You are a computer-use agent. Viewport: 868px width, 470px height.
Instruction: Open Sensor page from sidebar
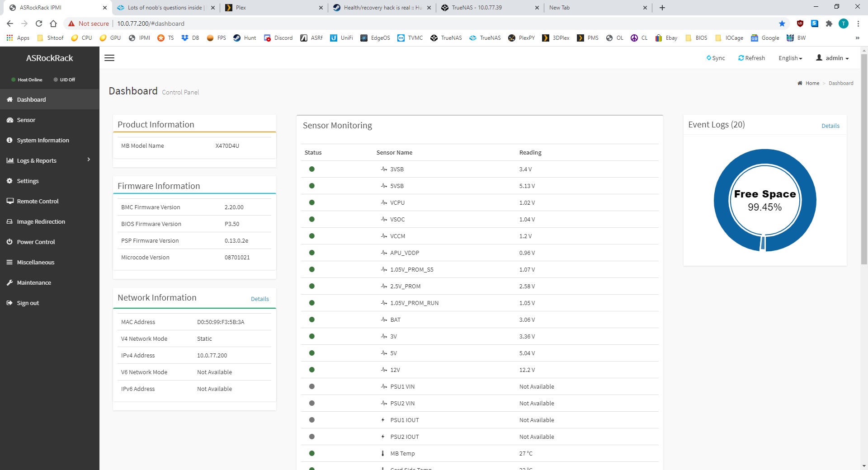[x=26, y=120]
